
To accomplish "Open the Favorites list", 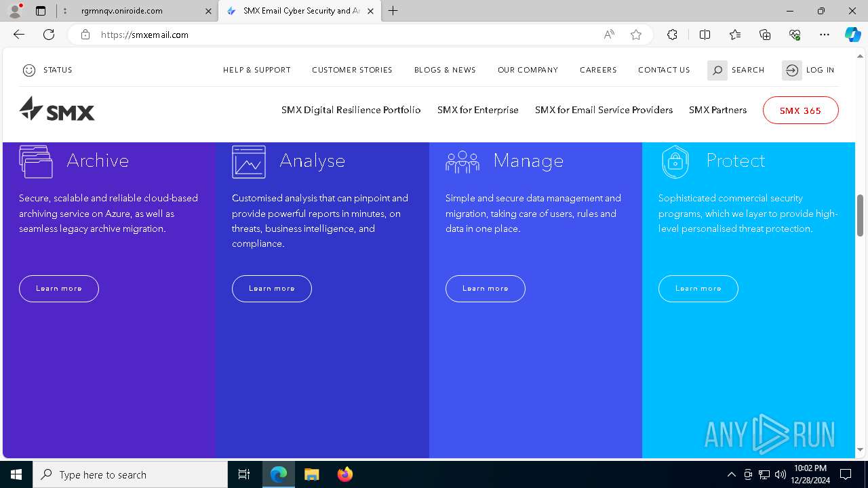I will pos(735,35).
